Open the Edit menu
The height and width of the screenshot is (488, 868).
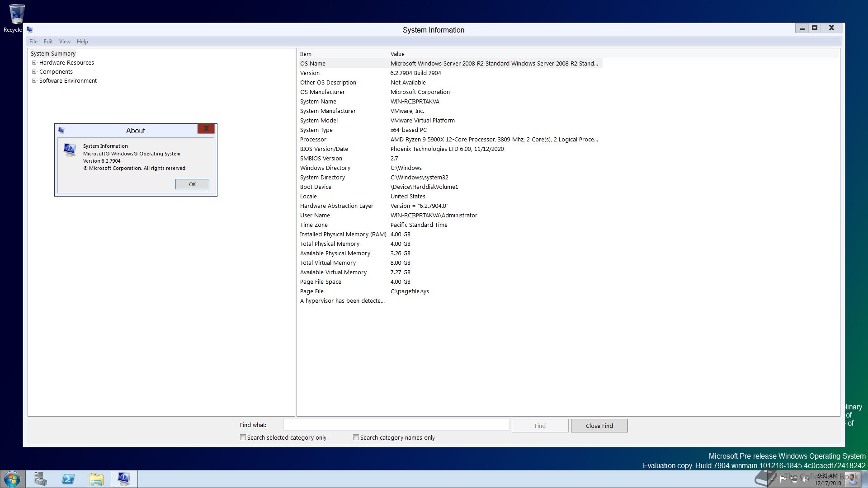coord(48,42)
